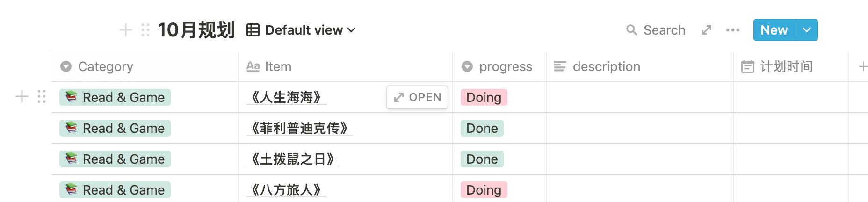Add a new column with the plus icon
The width and height of the screenshot is (868, 202).
coord(863,66)
